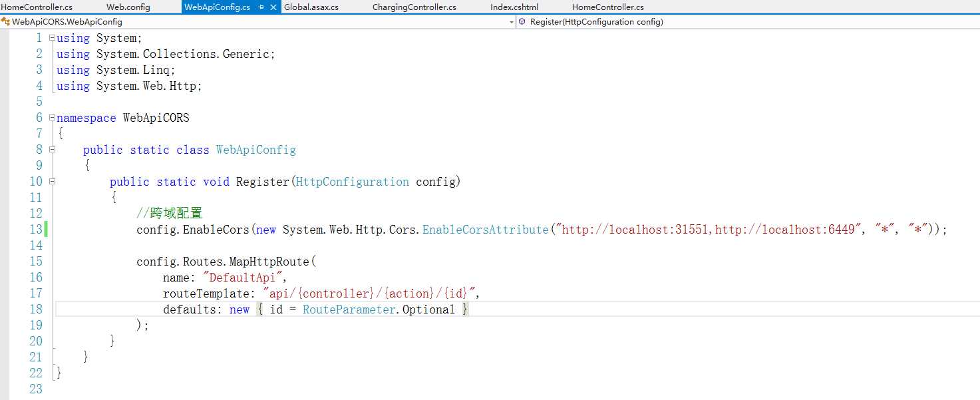Click 'using System;' on line 1

pyautogui.click(x=100, y=38)
